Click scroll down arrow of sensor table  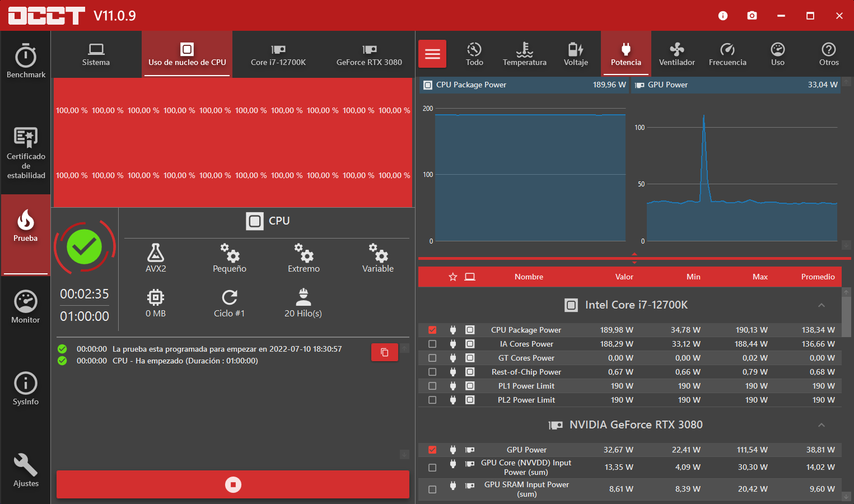846,496
